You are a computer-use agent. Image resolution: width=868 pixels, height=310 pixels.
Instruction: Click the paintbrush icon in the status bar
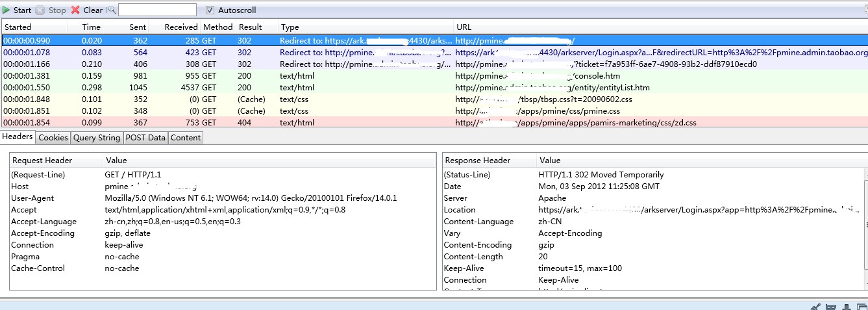[817, 307]
